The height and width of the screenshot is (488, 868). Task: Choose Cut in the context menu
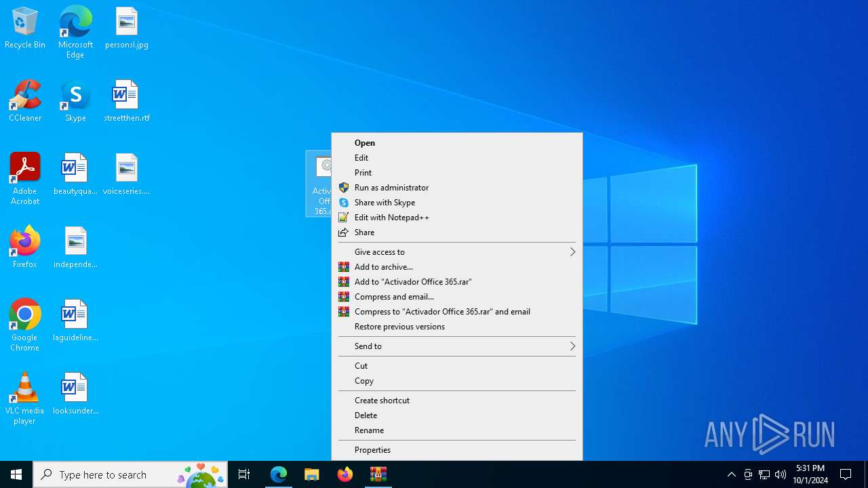click(457, 366)
